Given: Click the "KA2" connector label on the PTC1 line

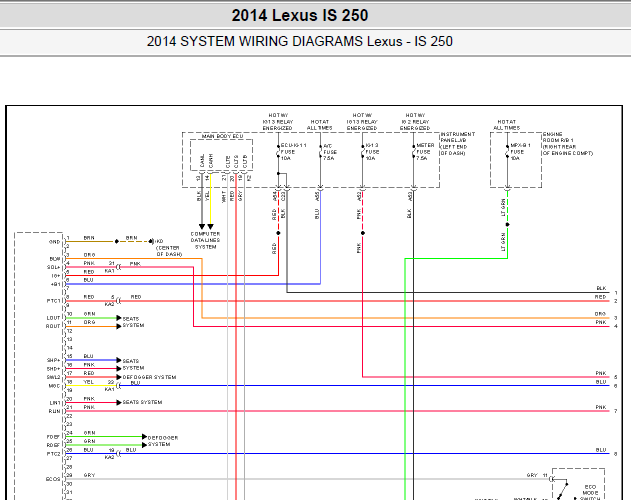Looking at the screenshot, I should (x=109, y=305).
